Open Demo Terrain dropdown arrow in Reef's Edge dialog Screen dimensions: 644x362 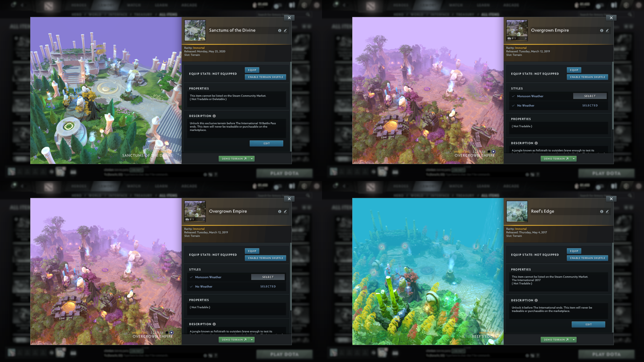click(x=574, y=340)
